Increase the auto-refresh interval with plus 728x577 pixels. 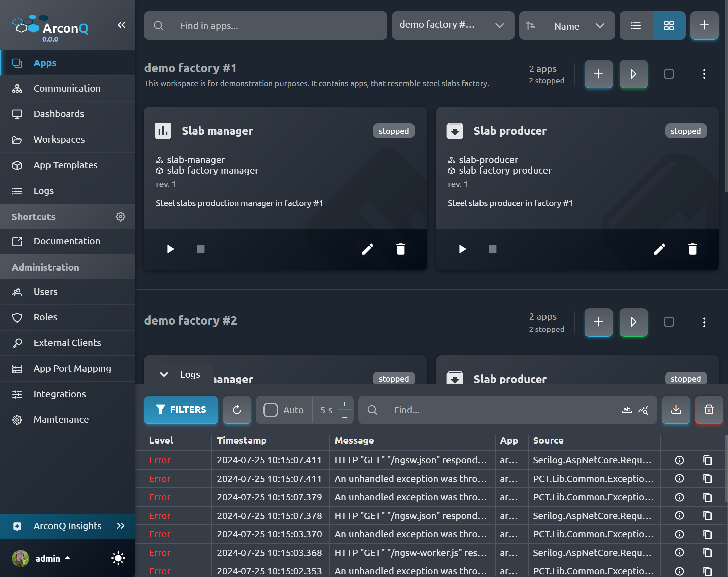(344, 404)
